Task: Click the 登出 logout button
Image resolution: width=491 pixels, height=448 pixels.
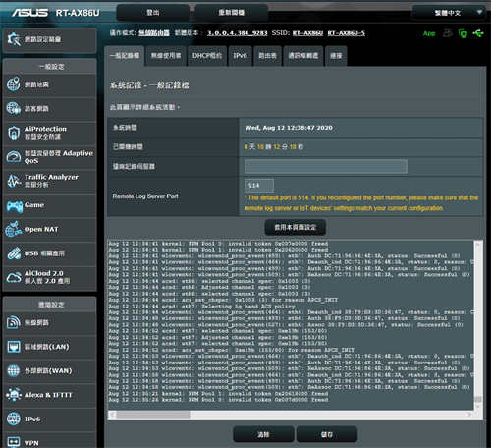Action: (153, 13)
